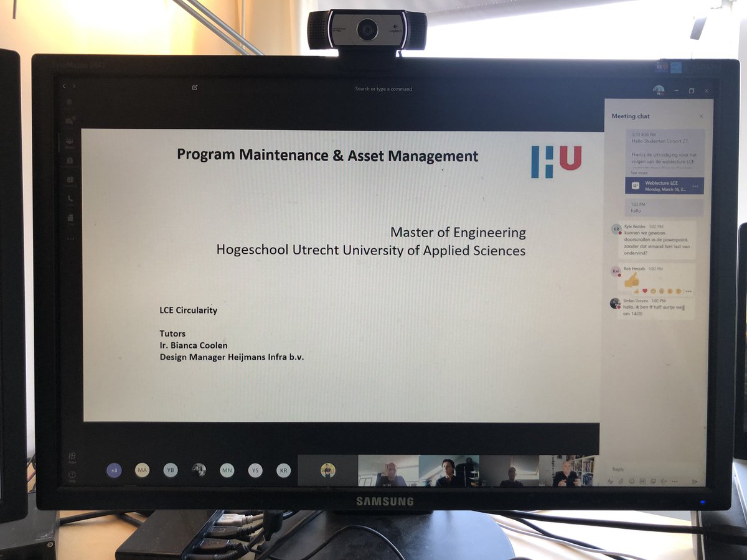This screenshot has height=560, width=747.
Task: Select the video tile beside the bookshelf
Action: point(570,470)
